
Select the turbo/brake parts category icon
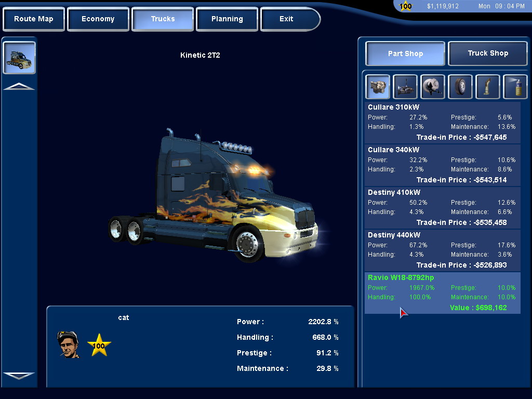pyautogui.click(x=433, y=87)
